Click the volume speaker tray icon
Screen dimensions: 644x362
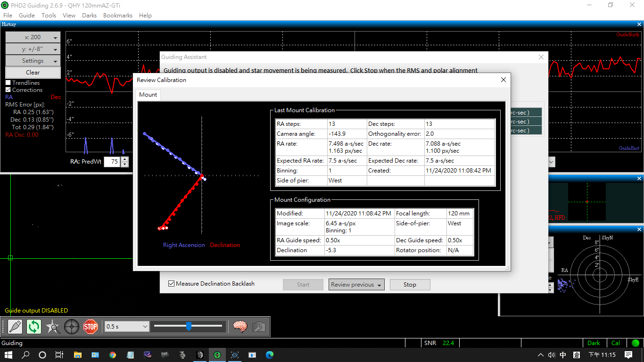551,355
